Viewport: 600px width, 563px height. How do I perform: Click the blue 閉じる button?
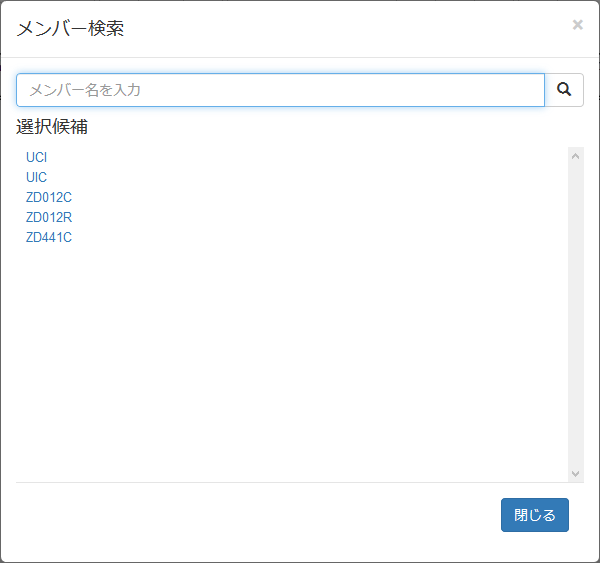click(535, 515)
